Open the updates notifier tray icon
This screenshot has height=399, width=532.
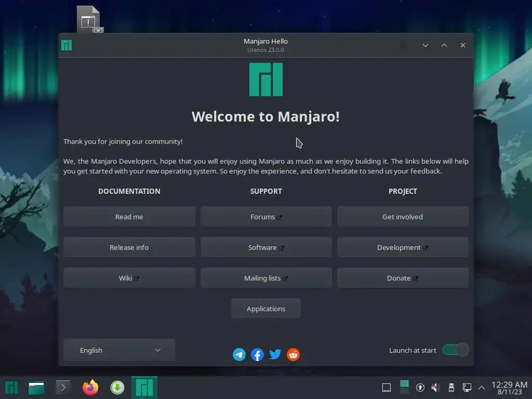420,388
